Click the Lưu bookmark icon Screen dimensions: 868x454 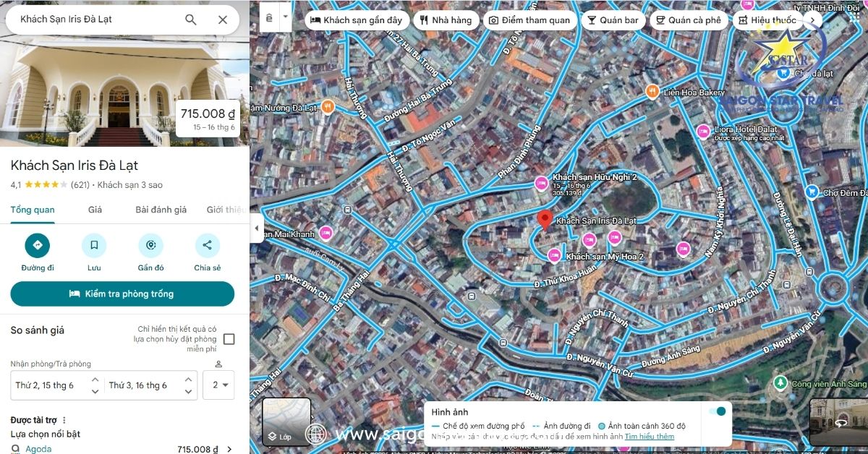point(94,245)
